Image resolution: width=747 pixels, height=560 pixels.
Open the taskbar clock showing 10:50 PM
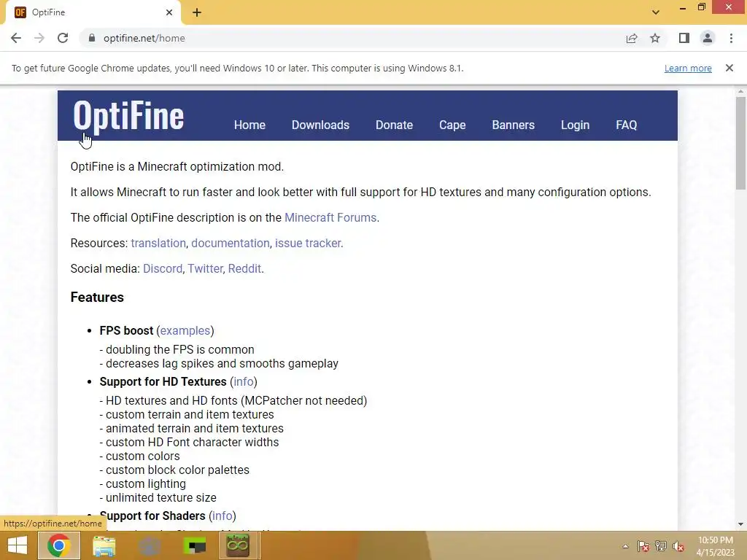tap(715, 546)
